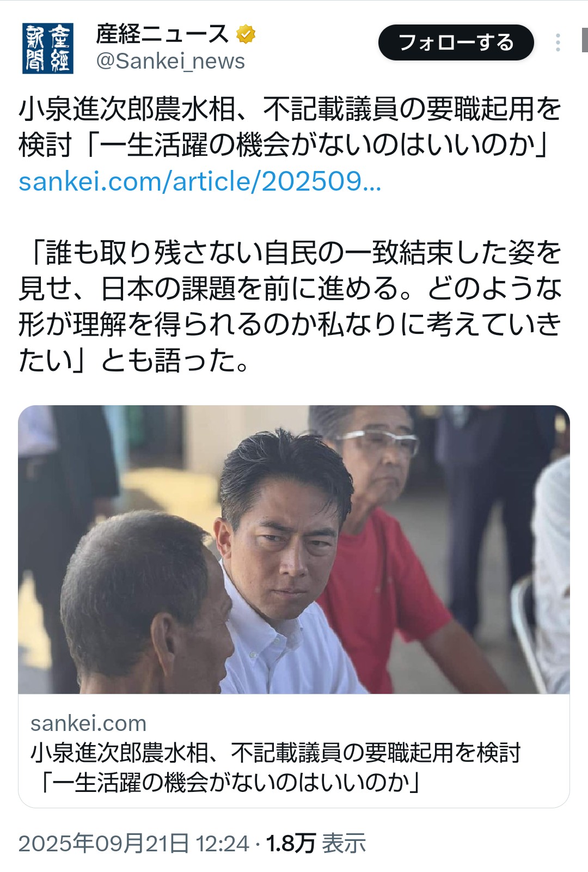
Task: Click the gold verified badge
Action: click(x=246, y=34)
